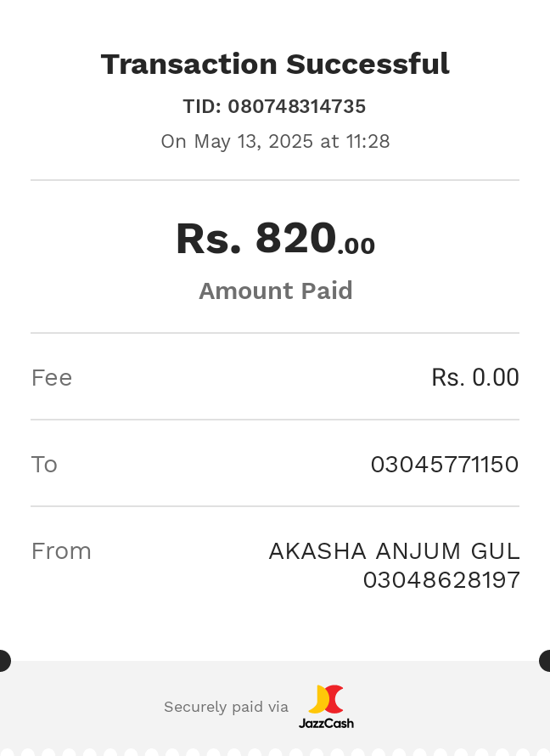Image resolution: width=550 pixels, height=756 pixels.
Task: Click the divider line above Fee row
Action: pyautogui.click(x=275, y=333)
